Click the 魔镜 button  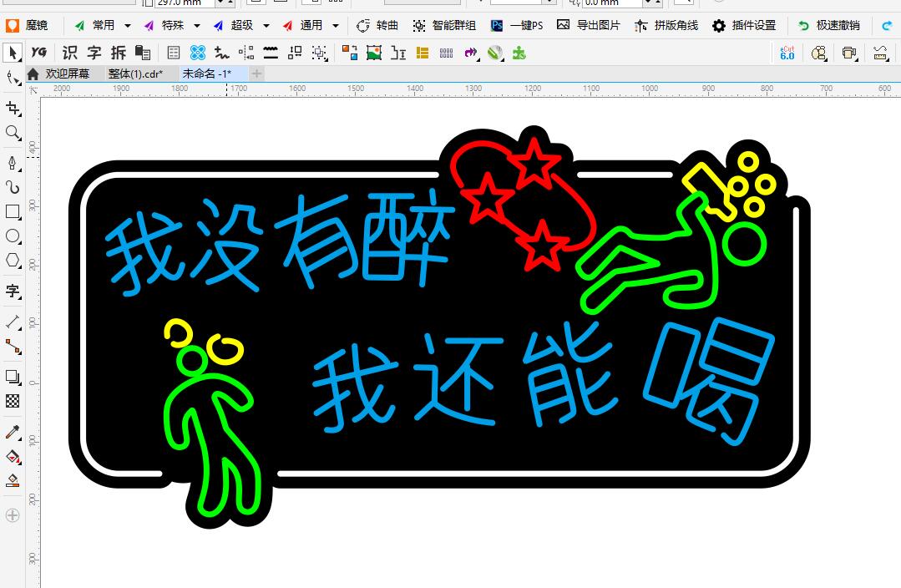coord(27,25)
